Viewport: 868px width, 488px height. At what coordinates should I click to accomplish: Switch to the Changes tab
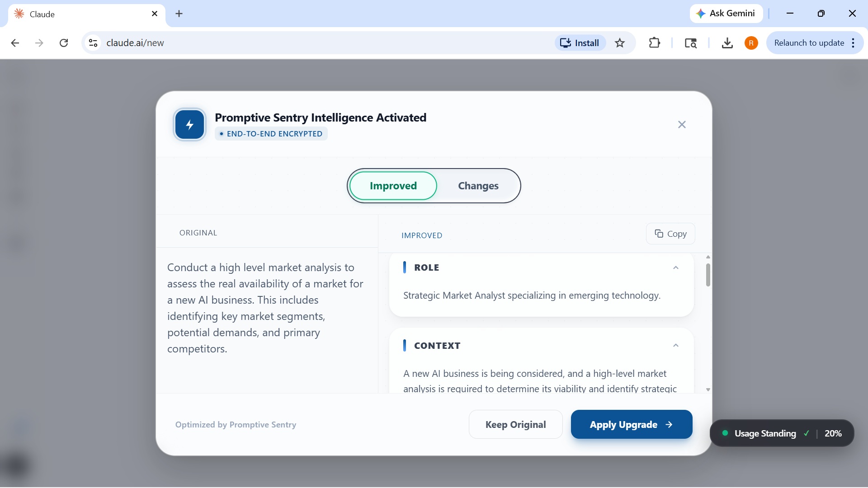click(x=478, y=186)
